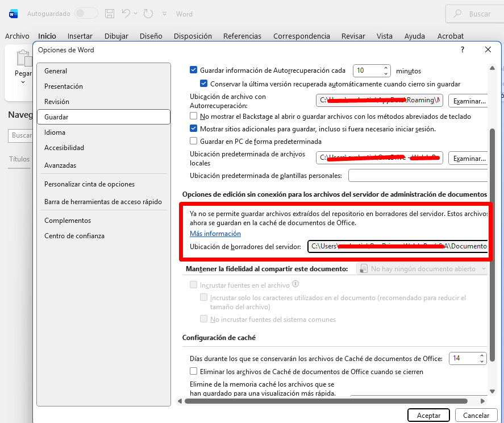
Task: Uncheck Guardar información de Autorrecuperación checkbox
Action: click(x=193, y=70)
